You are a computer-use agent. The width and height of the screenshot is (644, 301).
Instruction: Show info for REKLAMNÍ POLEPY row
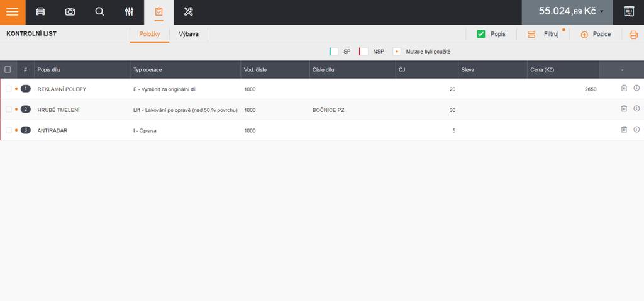(636, 88)
